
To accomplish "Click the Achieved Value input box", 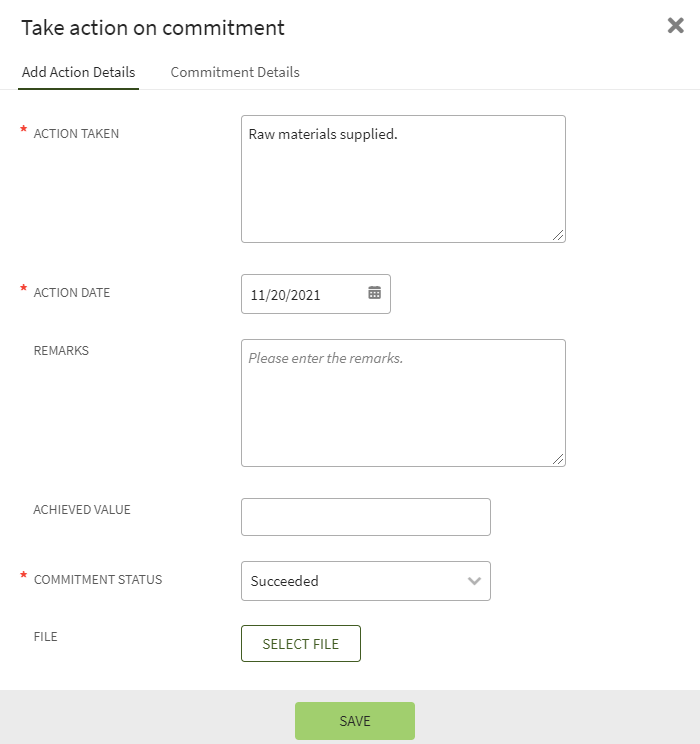I will pos(366,517).
